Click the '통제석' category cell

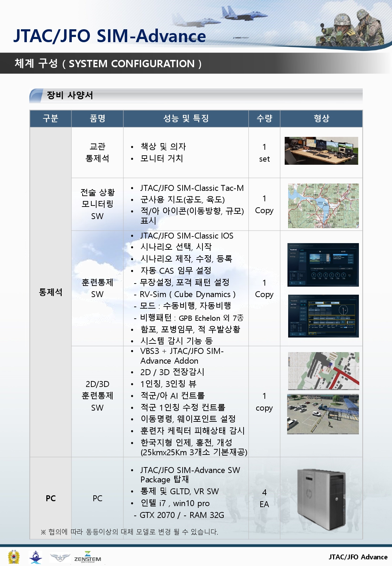pyautogui.click(x=51, y=292)
